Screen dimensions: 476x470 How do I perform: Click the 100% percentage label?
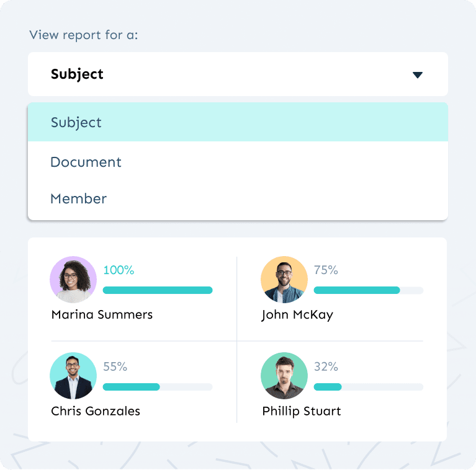click(x=119, y=270)
